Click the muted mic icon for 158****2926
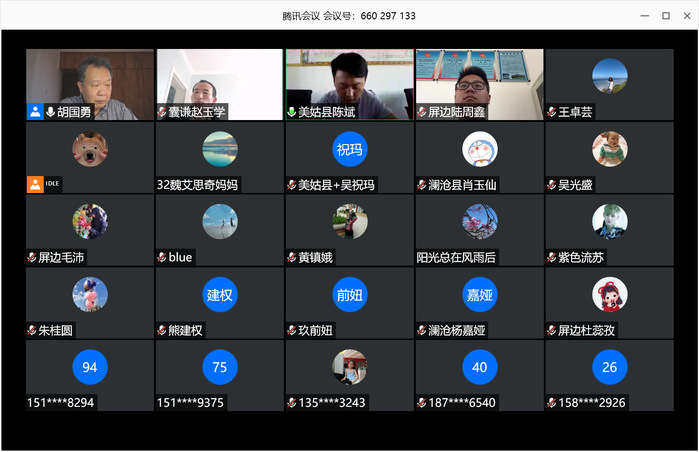Viewport: 699px width, 452px height. point(552,403)
